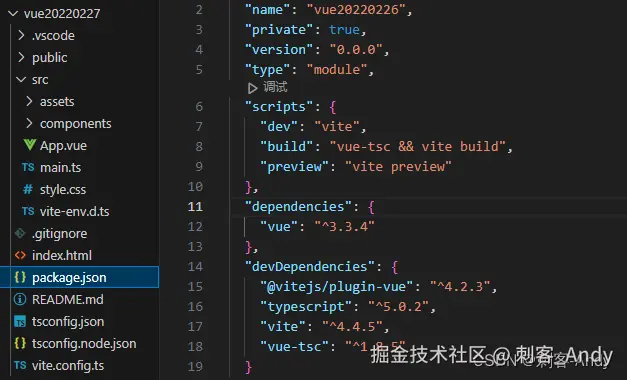Open index.html in the explorer
This screenshot has height=380, width=627.
pos(62,255)
